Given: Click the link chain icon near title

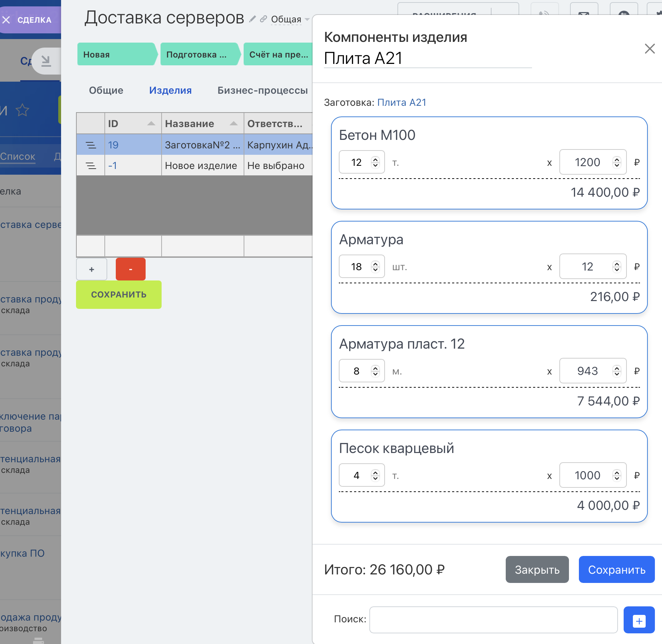Looking at the screenshot, I should tap(263, 19).
